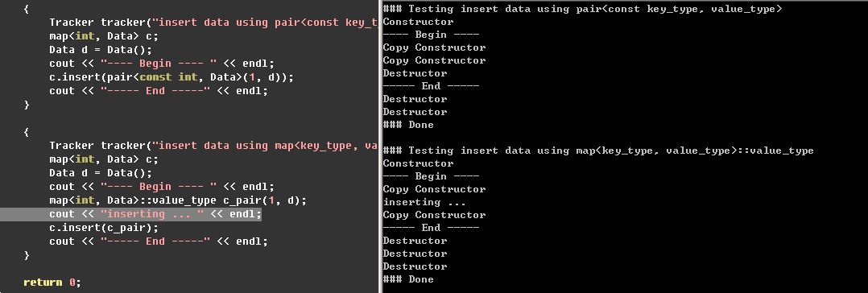Click second Tracker tracker declaration with map<key_type
The height and width of the screenshot is (293, 868).
pos(213,146)
